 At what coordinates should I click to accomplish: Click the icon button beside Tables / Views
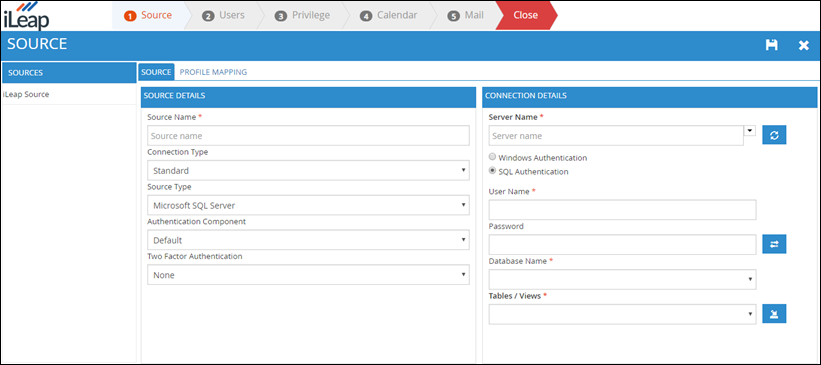[x=774, y=314]
